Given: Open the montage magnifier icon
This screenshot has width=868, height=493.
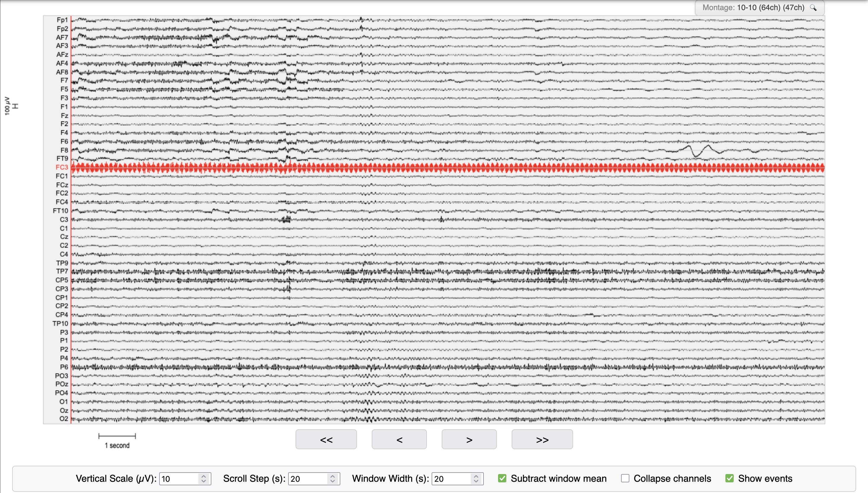Looking at the screenshot, I should point(813,7).
